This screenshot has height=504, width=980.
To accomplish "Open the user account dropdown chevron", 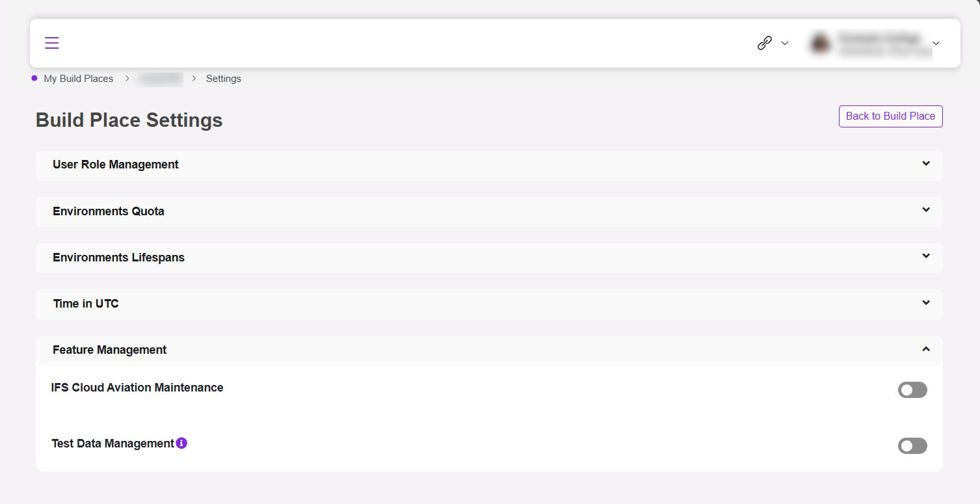I will click(x=936, y=44).
